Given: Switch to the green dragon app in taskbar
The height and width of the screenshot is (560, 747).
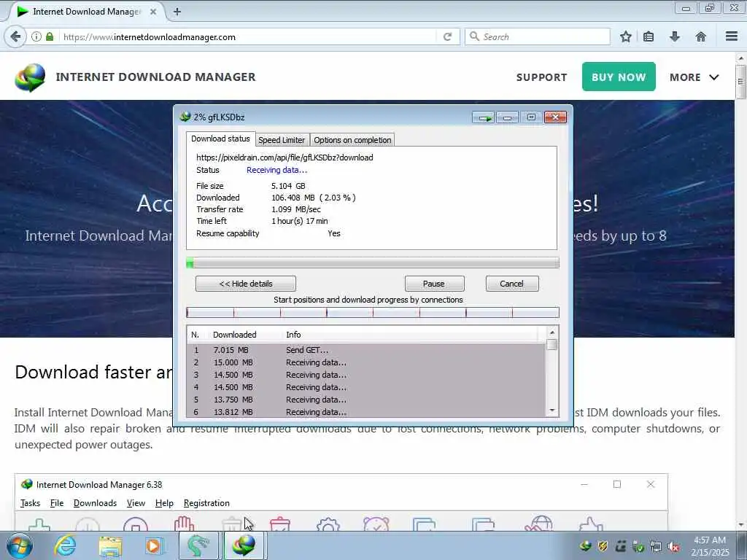Looking at the screenshot, I should 198,545.
